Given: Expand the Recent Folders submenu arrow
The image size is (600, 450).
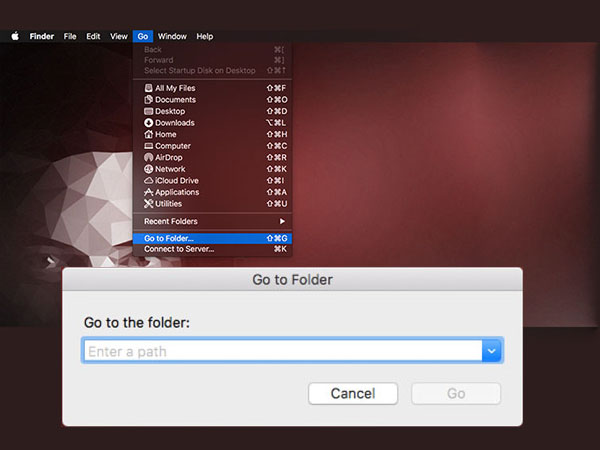Looking at the screenshot, I should pyautogui.click(x=282, y=221).
